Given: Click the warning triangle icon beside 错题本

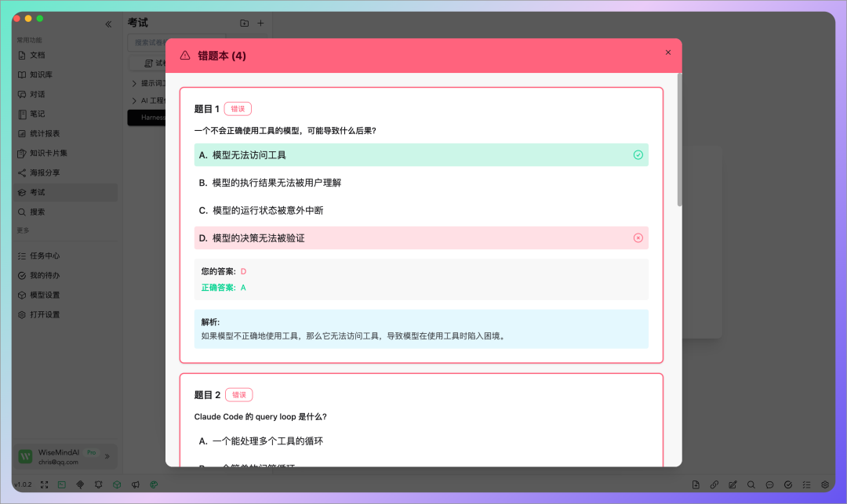Looking at the screenshot, I should tap(185, 56).
